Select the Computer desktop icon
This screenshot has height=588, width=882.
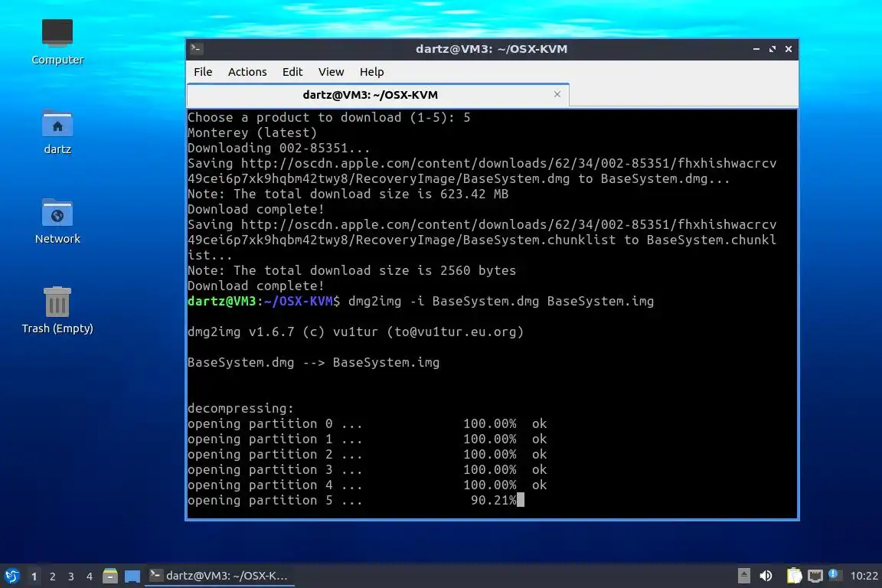click(57, 42)
